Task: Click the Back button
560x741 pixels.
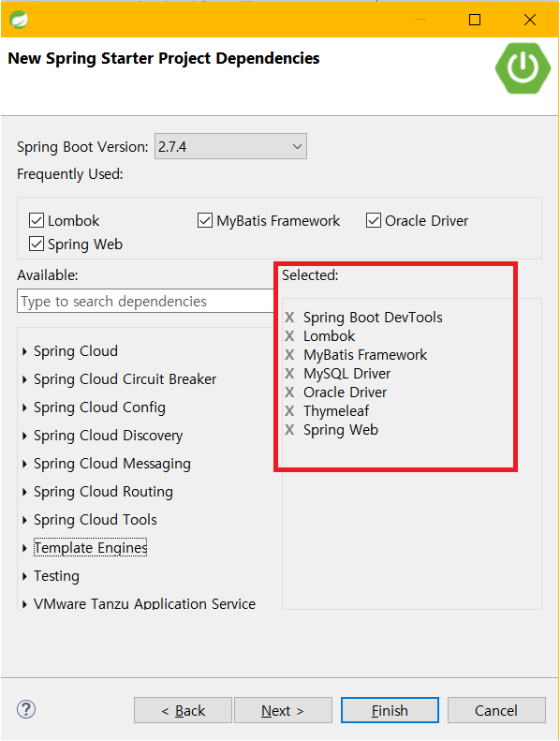Action: (x=183, y=710)
